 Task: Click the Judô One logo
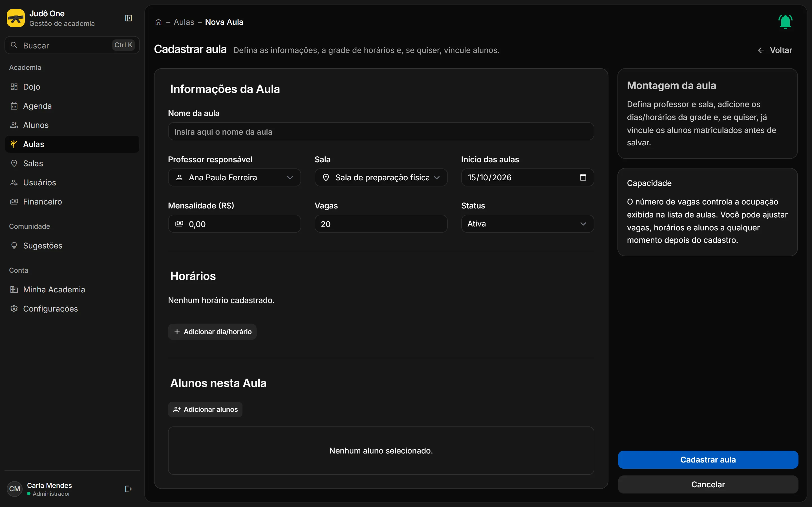(x=16, y=18)
